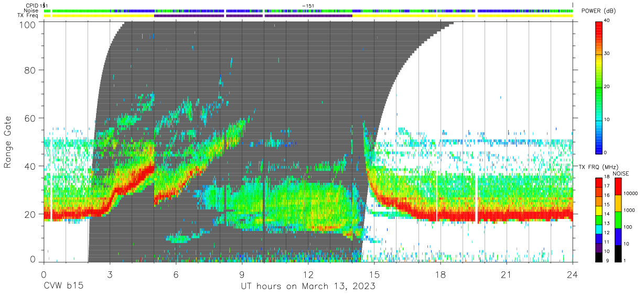Click the '12' UT hour tick label
This screenshot has height=297, width=644.
(x=308, y=274)
